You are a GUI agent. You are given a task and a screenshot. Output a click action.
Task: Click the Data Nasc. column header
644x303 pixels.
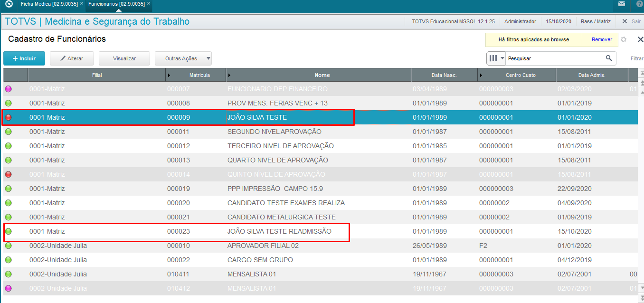pyautogui.click(x=444, y=75)
